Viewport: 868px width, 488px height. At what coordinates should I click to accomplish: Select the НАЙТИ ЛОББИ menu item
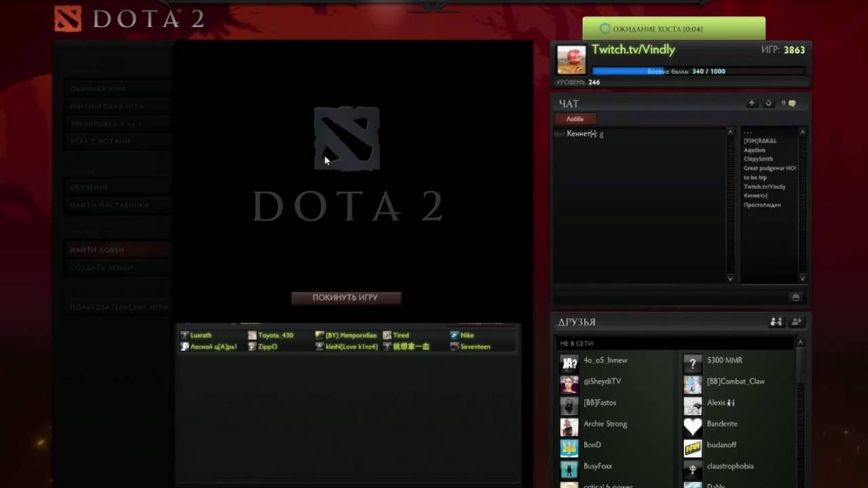[x=118, y=249]
